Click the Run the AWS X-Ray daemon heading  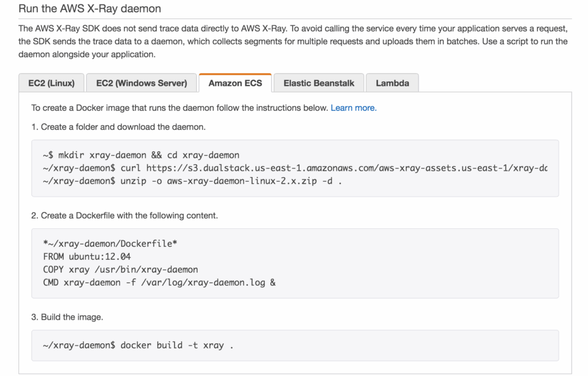(x=90, y=9)
